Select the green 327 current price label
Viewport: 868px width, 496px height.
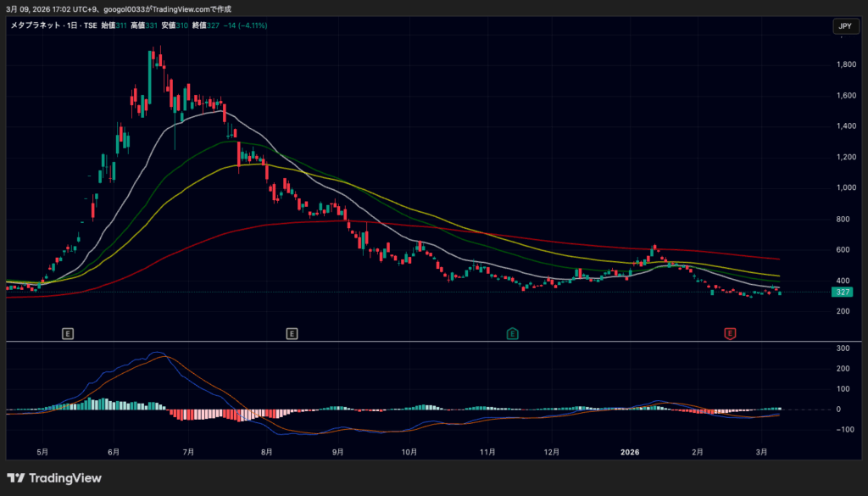click(843, 292)
